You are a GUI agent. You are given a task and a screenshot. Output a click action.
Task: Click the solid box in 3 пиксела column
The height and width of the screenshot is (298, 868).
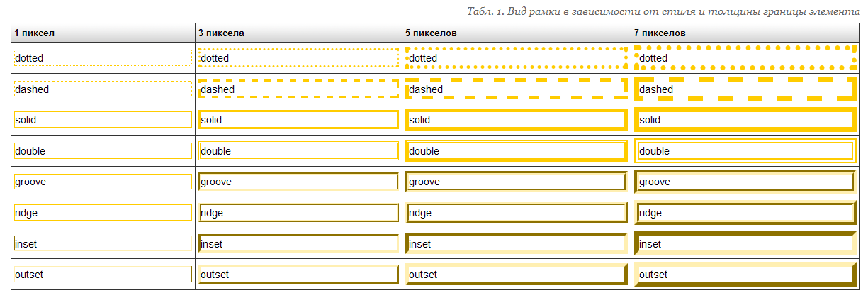tap(298, 120)
